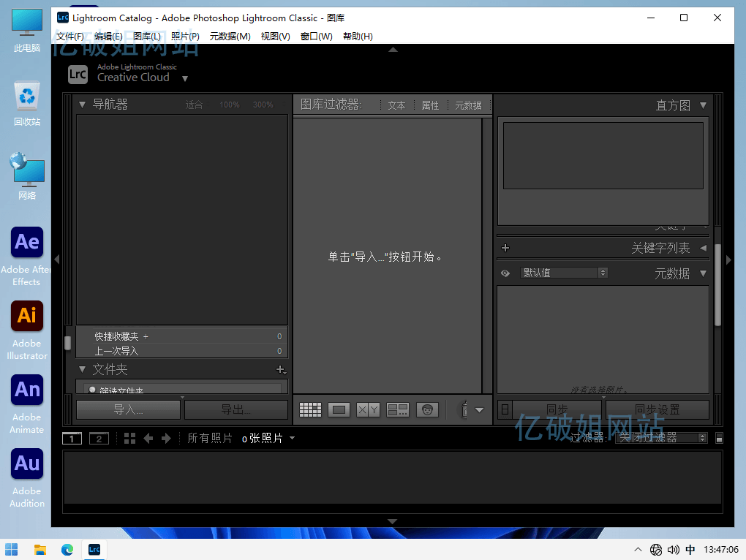This screenshot has height=560, width=746.
Task: Open Creative Cloud identity plate dropdown
Action: click(185, 78)
